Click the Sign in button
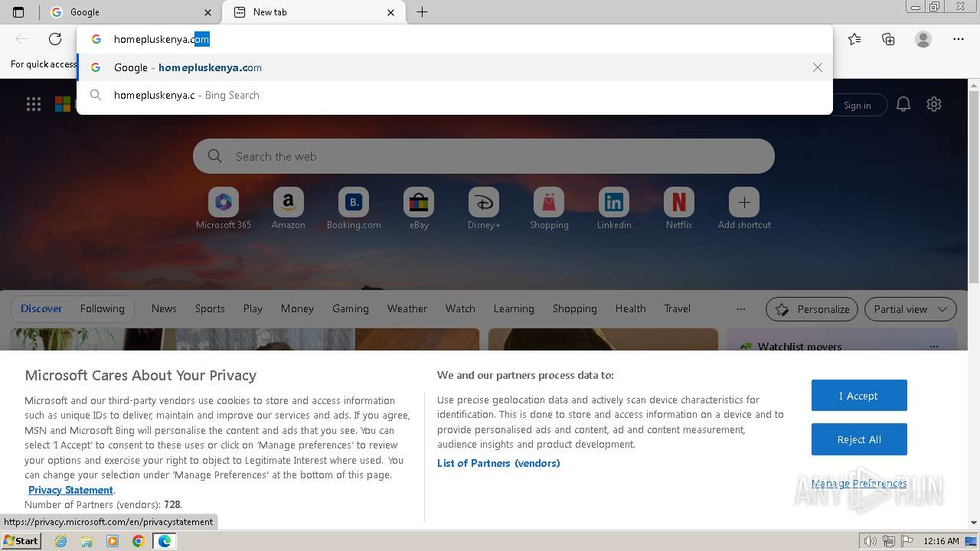 click(857, 106)
